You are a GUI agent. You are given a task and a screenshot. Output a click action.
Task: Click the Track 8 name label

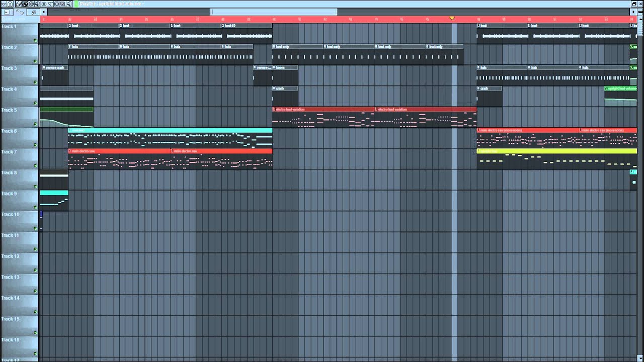pos(9,172)
